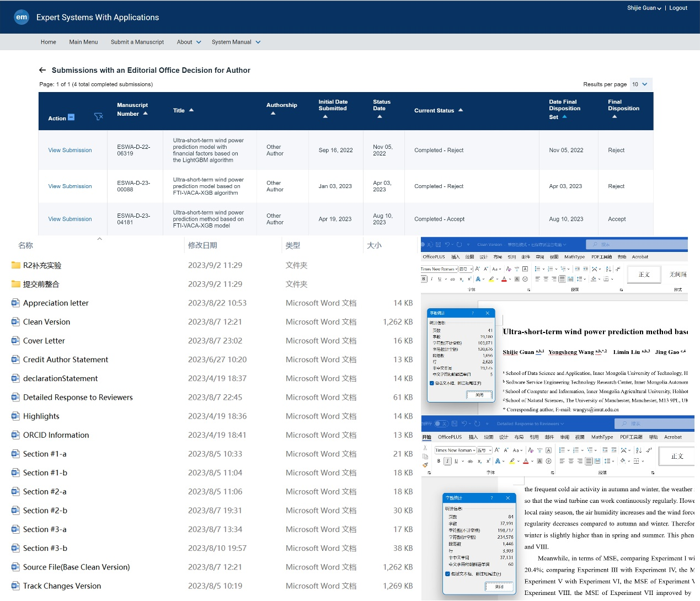Click the clear filter icon in table header
This screenshot has height=601, width=700.
pyautogui.click(x=99, y=117)
